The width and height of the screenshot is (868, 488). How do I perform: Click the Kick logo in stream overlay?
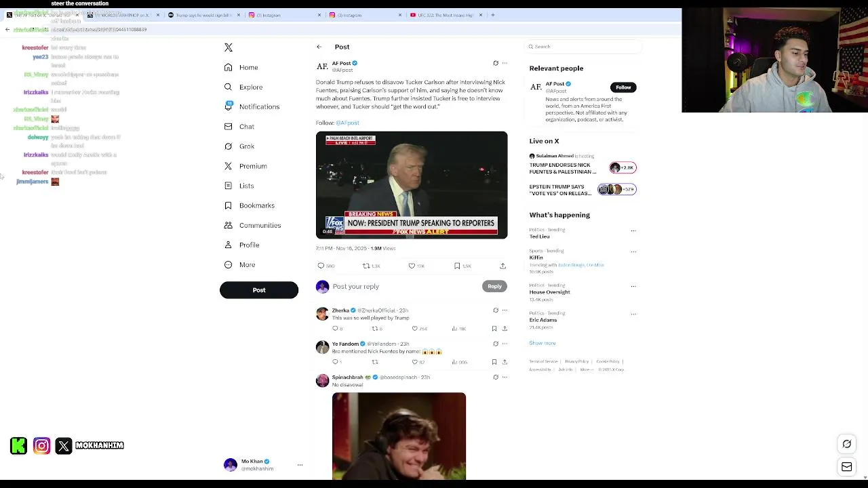point(19,445)
